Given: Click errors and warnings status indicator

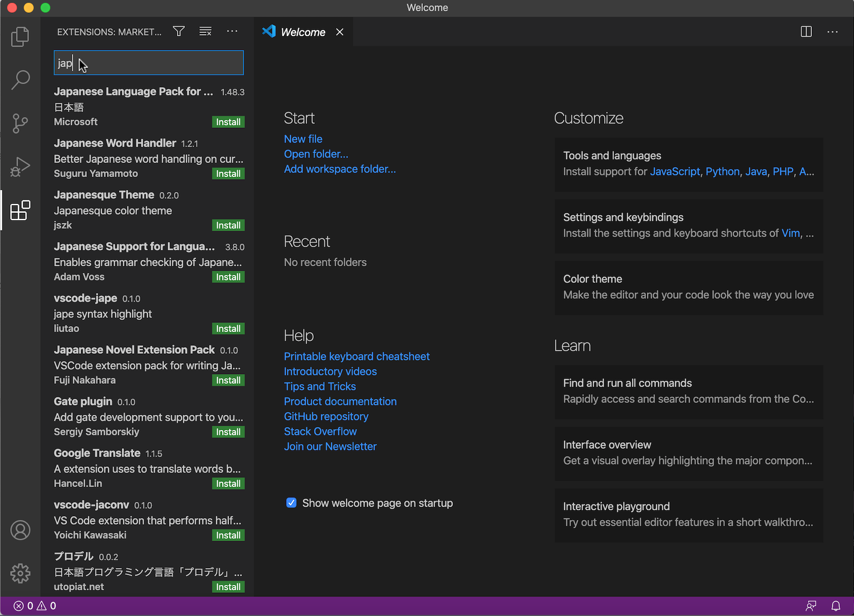Looking at the screenshot, I should click(x=35, y=606).
